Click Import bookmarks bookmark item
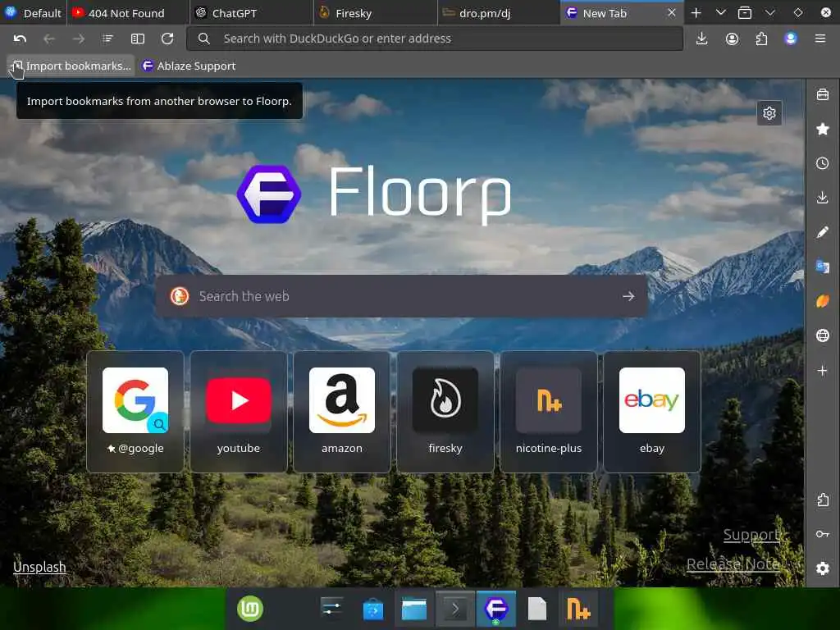The image size is (840, 630). tap(71, 66)
